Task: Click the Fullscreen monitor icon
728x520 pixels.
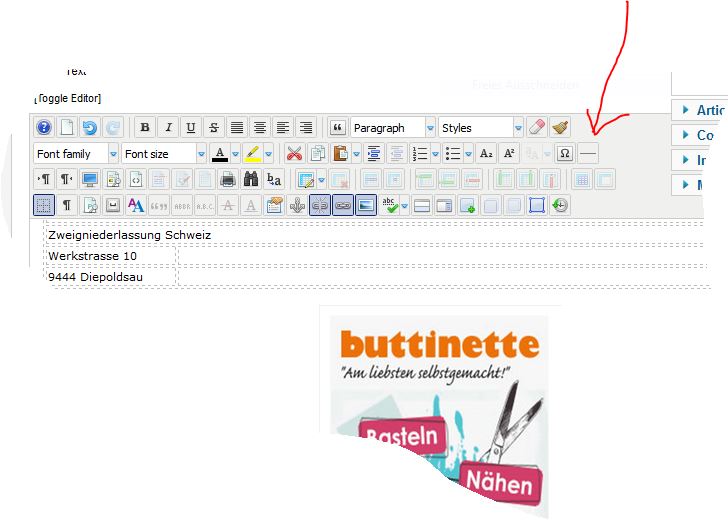Action: pyautogui.click(x=90, y=179)
